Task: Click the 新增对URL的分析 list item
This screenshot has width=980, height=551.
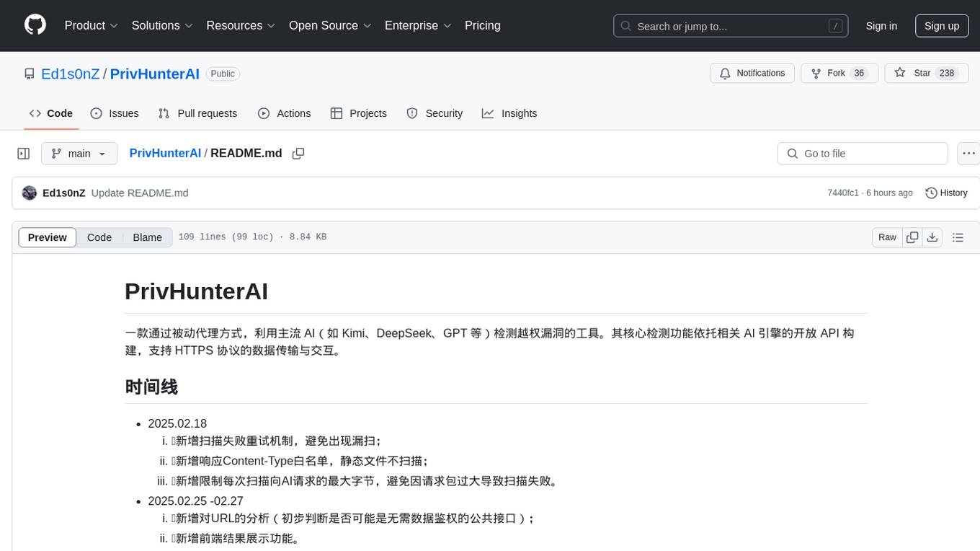Action: coord(352,518)
